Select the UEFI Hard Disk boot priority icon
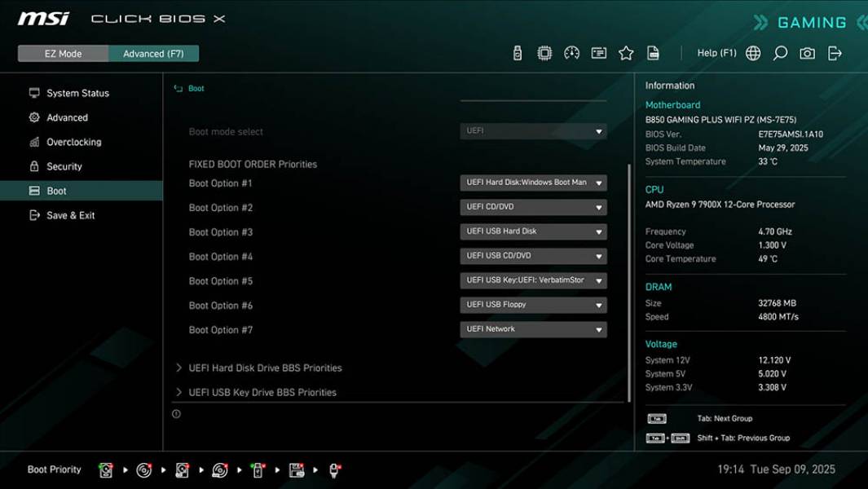 tap(105, 469)
